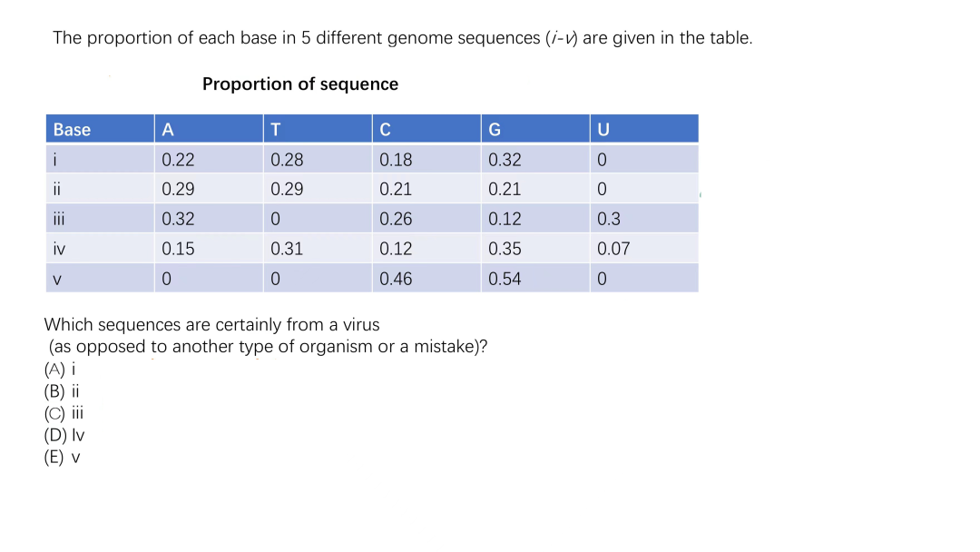Image resolution: width=980 pixels, height=552 pixels.
Task: Choose answer option (D) Iv
Action: tap(64, 435)
